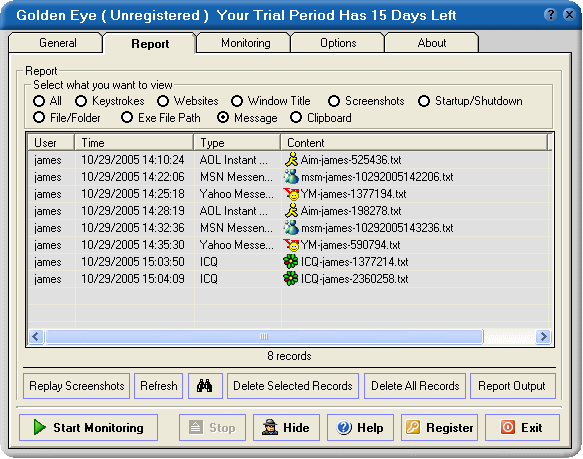Screen dimensions: 583x459
Task: Click the MSN icon for msm-james-10292005142206.txt
Action: (291, 176)
